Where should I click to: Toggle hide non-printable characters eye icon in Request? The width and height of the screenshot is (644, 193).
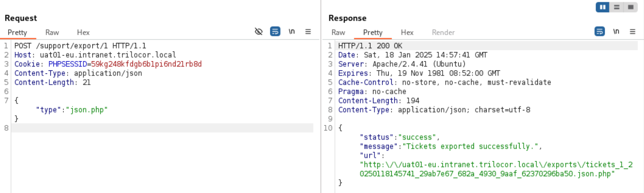click(258, 31)
